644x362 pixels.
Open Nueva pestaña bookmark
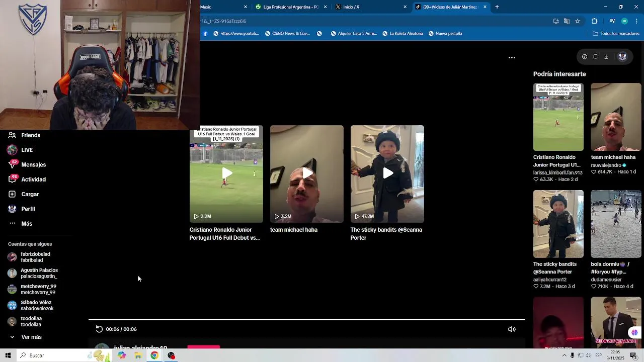pyautogui.click(x=445, y=34)
